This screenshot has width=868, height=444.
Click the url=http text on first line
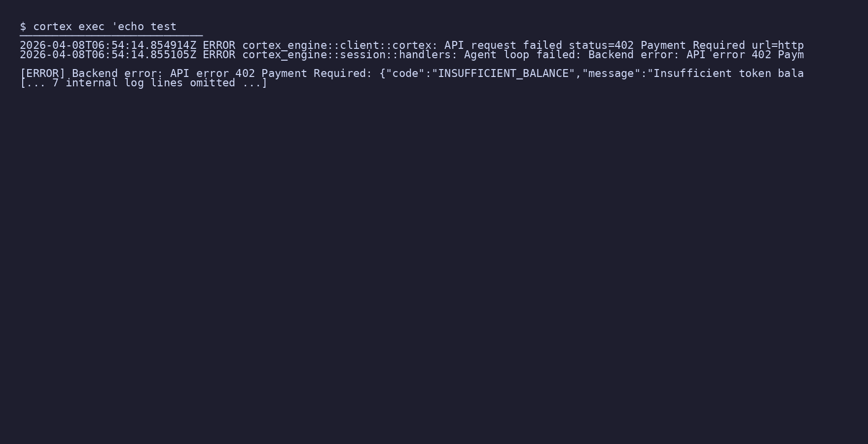(x=778, y=45)
